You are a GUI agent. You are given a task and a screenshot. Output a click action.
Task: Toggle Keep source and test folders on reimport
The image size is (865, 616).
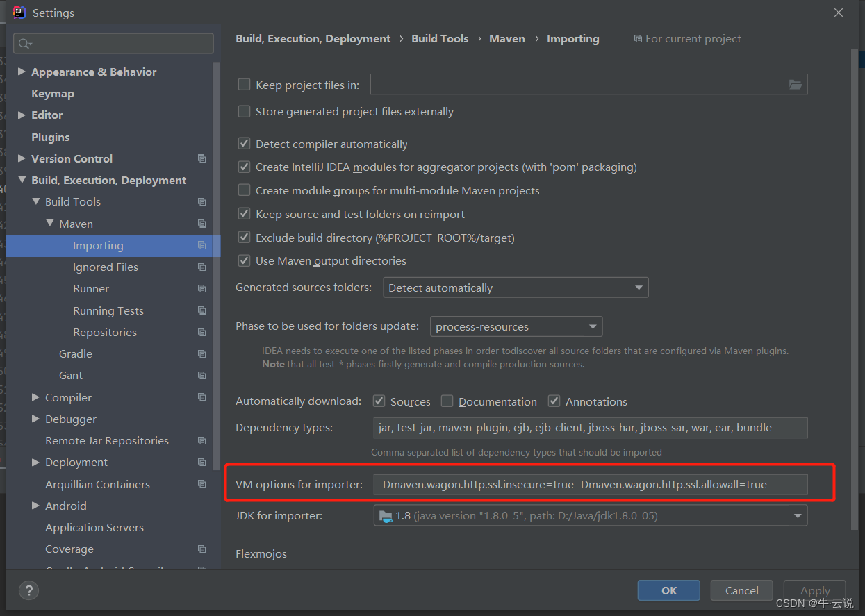point(244,214)
